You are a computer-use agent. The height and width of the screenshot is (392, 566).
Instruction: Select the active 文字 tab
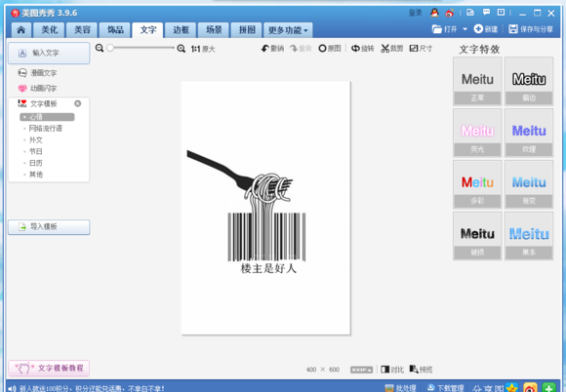(148, 30)
